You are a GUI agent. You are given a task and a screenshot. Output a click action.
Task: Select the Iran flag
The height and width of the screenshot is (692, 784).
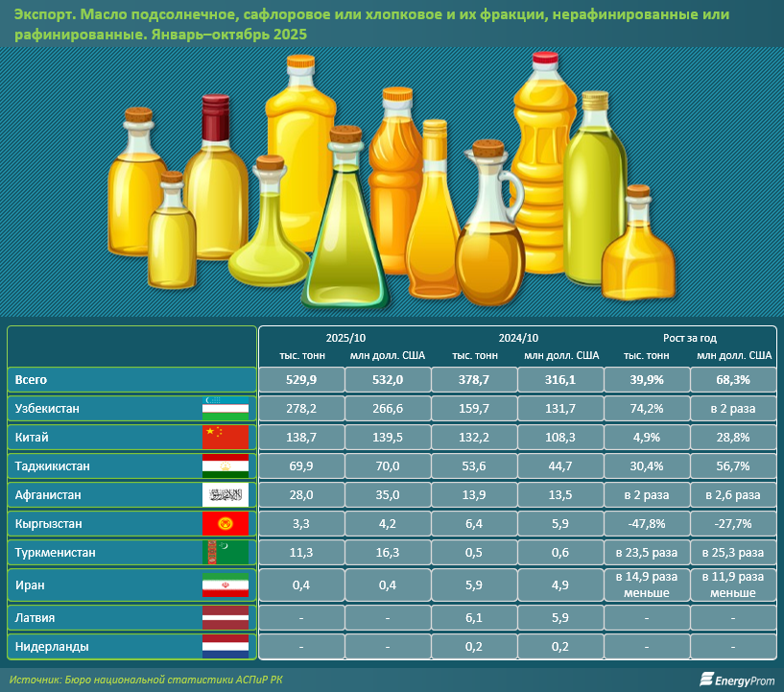[x=226, y=585]
